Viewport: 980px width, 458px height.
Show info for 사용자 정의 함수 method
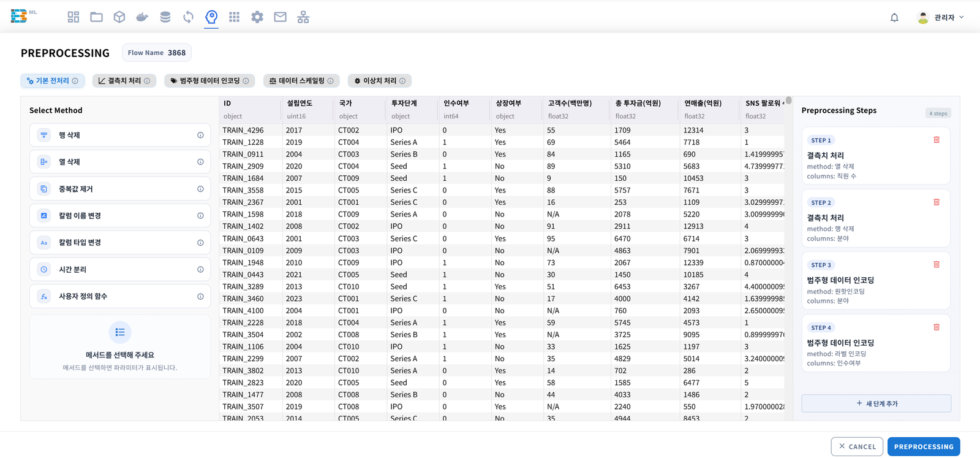click(200, 297)
